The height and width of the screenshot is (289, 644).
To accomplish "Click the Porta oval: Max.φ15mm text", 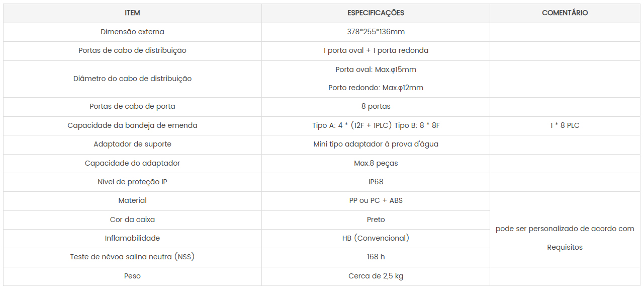I will point(376,69).
